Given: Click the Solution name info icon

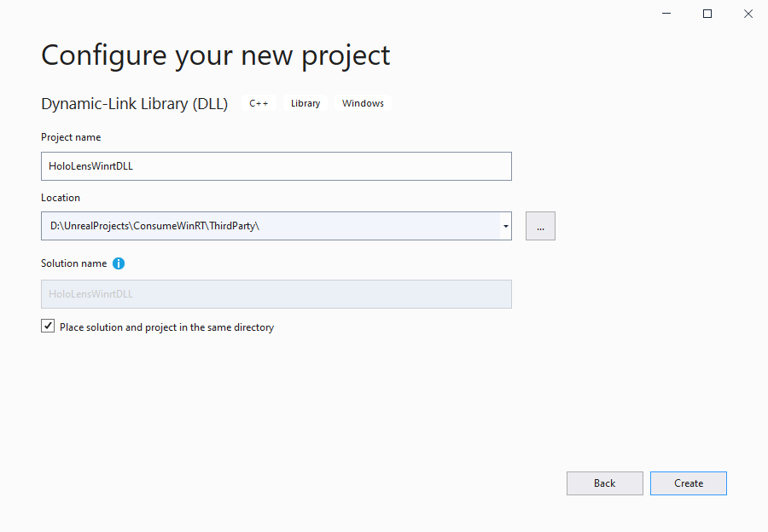Looking at the screenshot, I should [118, 263].
